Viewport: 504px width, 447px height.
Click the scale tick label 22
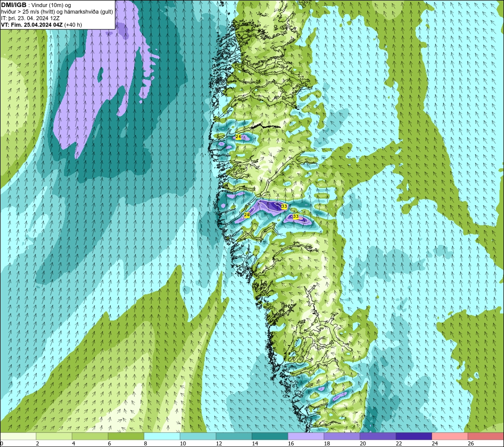[399, 443]
